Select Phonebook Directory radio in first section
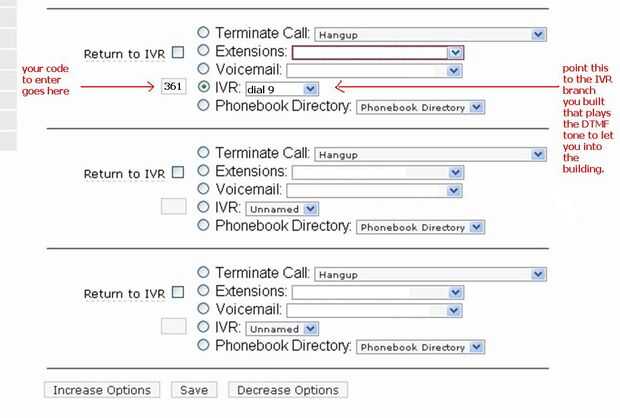Image resolution: width=620 pixels, height=418 pixels. pos(204,105)
